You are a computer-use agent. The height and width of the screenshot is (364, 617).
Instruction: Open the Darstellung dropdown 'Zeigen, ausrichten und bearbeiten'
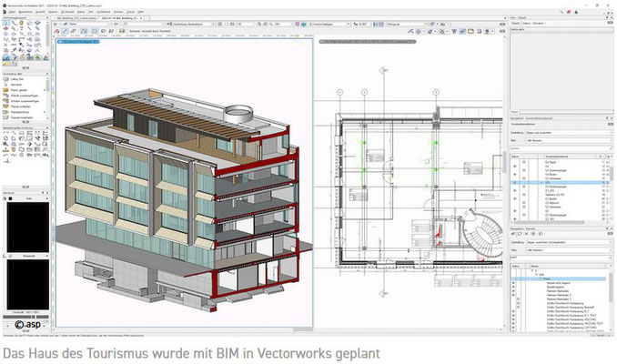tap(569, 242)
